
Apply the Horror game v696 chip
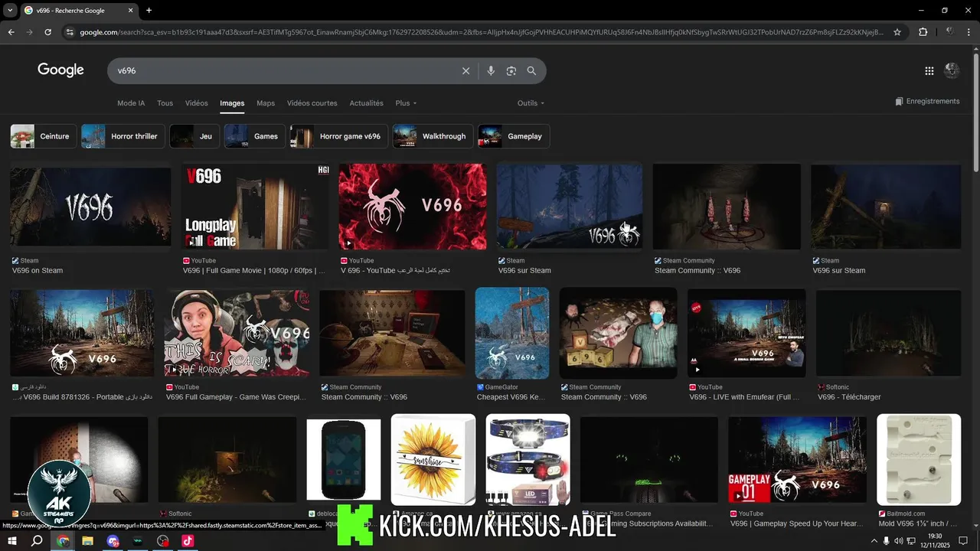tap(339, 136)
